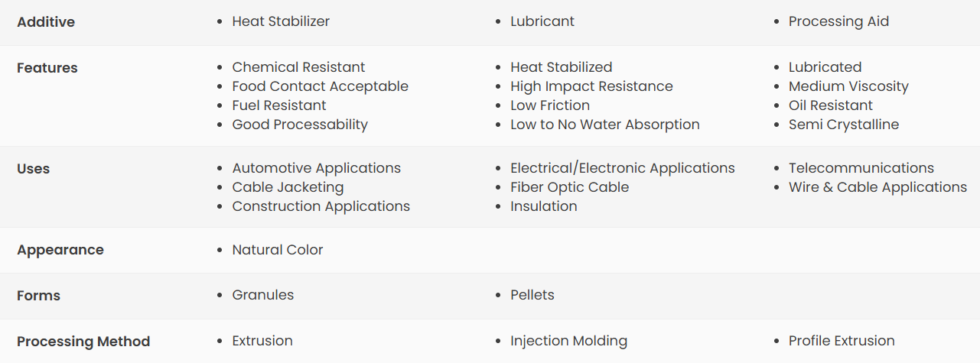The width and height of the screenshot is (980, 363).
Task: Select Profile Extrusion processing method
Action: [842, 341]
